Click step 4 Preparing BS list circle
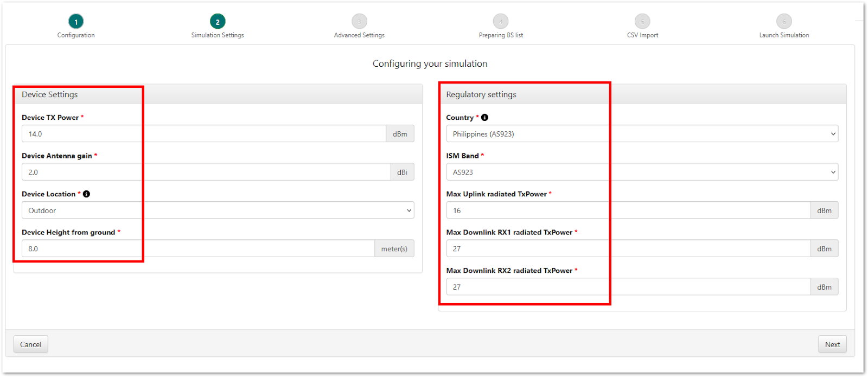This screenshot has height=377, width=868. pos(501,22)
